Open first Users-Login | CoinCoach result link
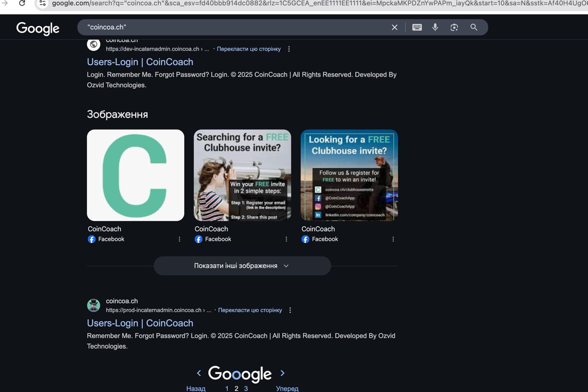The width and height of the screenshot is (588, 392). [140, 62]
